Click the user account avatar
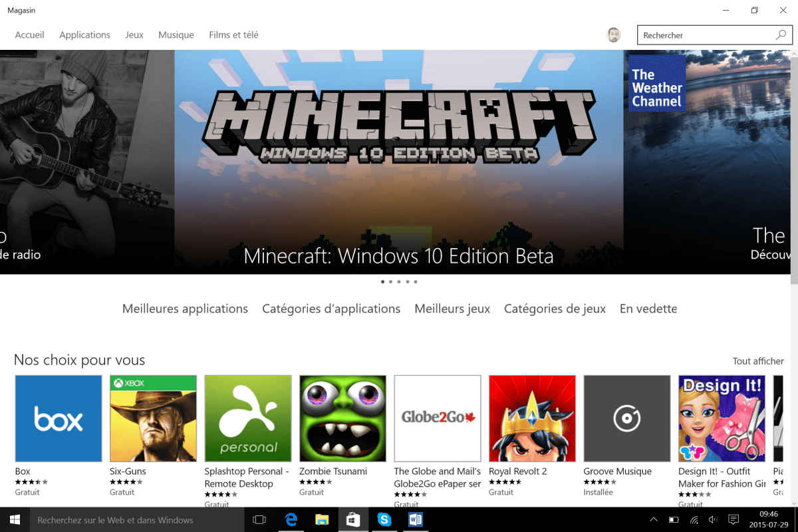 point(614,35)
